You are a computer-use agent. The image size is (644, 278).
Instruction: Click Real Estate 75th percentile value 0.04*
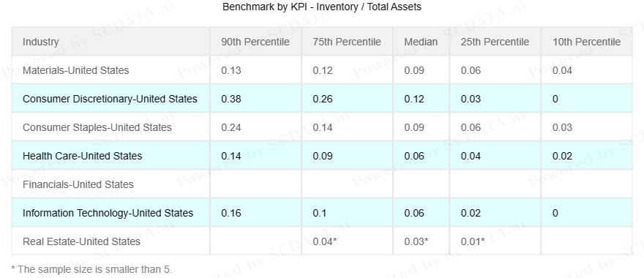(325, 241)
